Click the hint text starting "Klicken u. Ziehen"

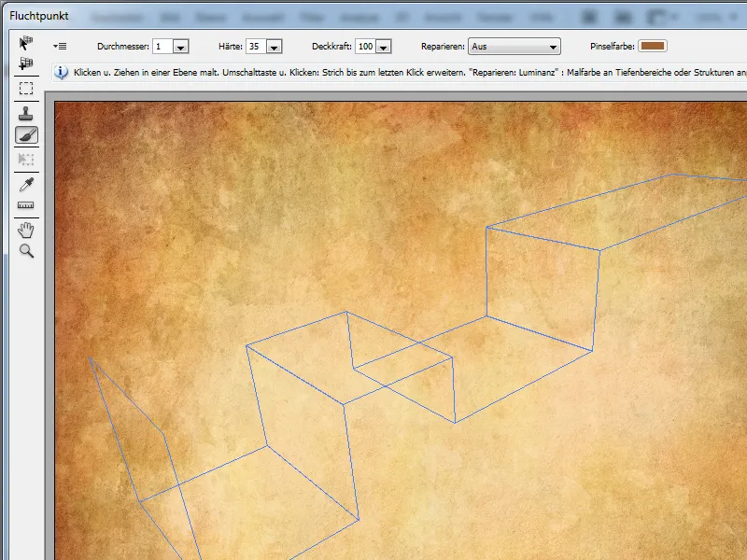coord(410,73)
